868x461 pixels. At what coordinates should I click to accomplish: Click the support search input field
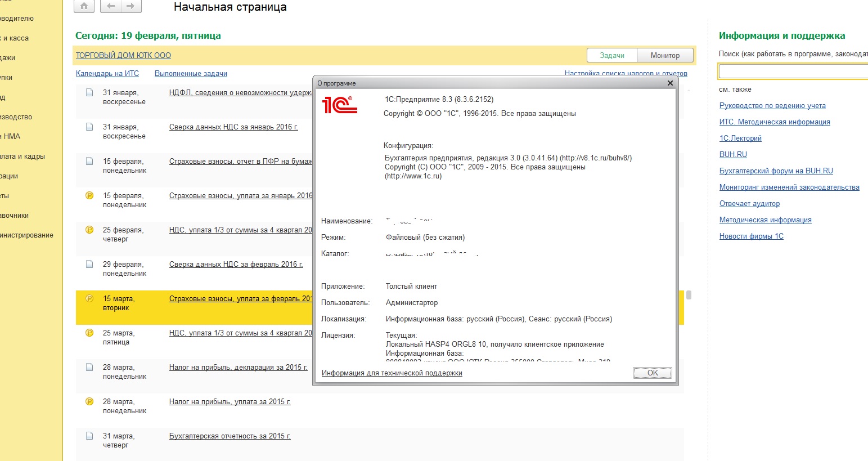click(x=793, y=71)
